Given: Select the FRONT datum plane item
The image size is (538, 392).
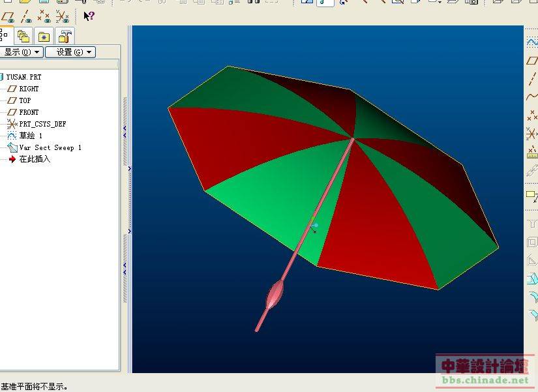Looking at the screenshot, I should click(x=29, y=112).
